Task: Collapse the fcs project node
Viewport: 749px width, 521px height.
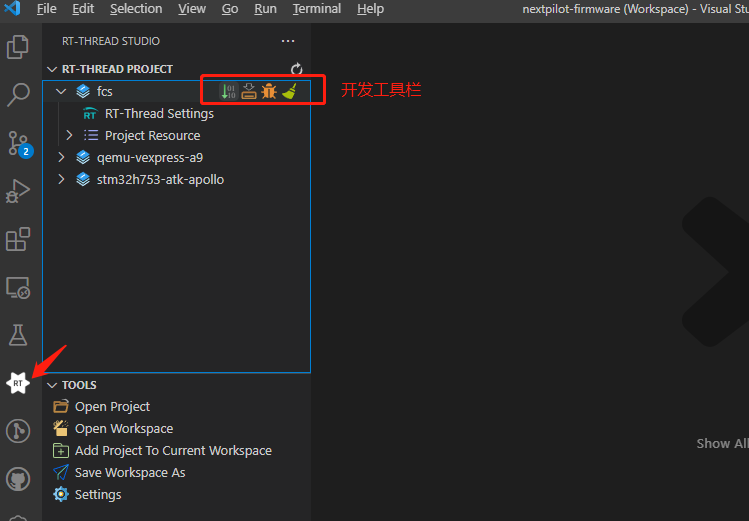Action: click(61, 91)
